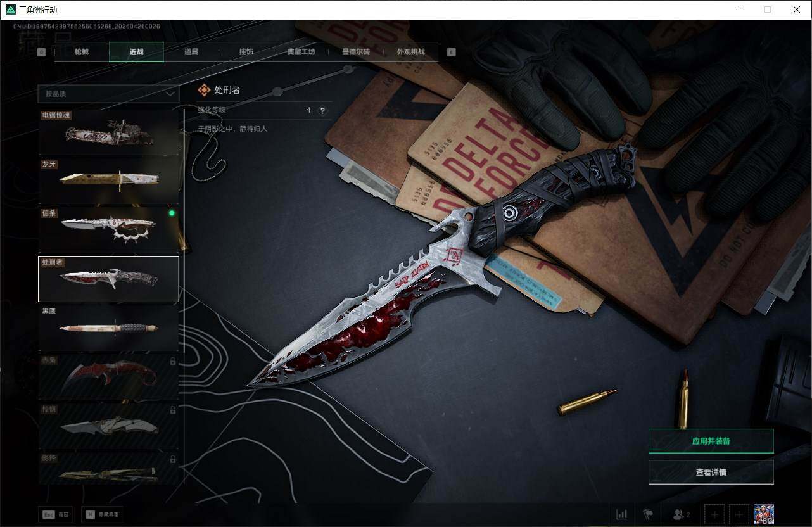Click the lock icon on 赤枭 knife

pyautogui.click(x=172, y=361)
